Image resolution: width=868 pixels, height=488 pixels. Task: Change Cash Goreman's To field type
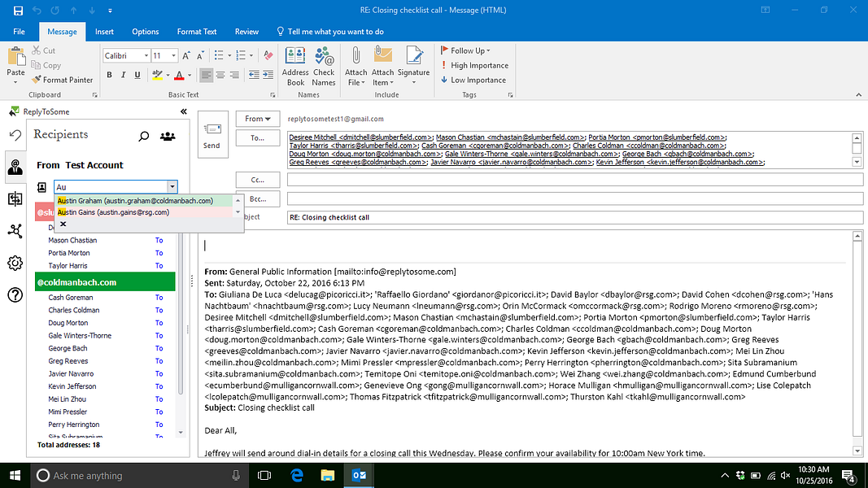pos(159,298)
